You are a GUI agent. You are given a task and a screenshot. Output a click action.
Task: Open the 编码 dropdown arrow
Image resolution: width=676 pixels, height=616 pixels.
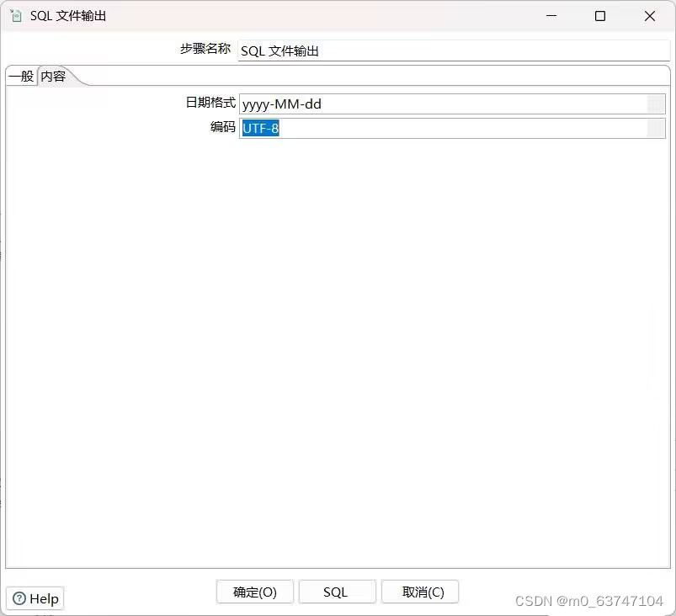click(656, 129)
